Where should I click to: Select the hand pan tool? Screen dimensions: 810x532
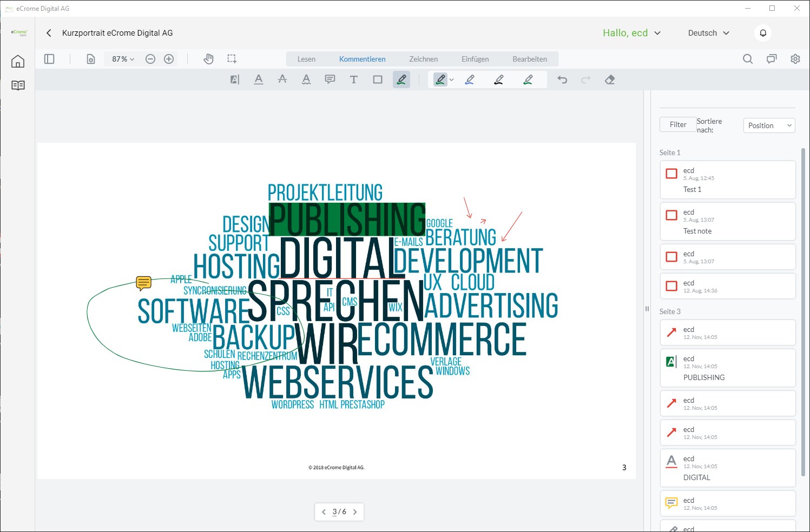tap(208, 59)
